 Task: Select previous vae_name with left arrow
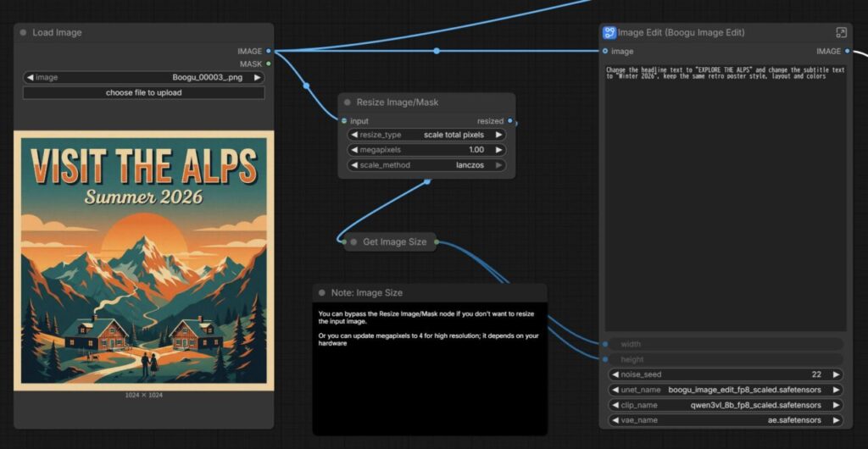point(615,420)
